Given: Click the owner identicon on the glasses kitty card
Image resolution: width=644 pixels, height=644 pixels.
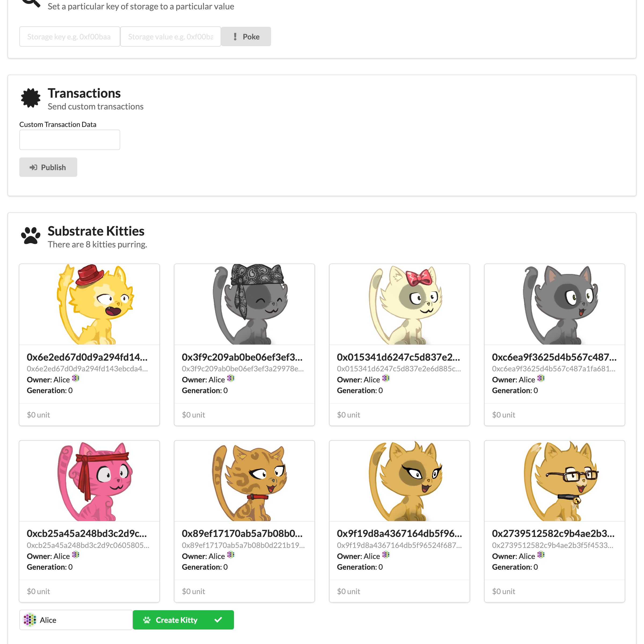Looking at the screenshot, I should pyautogui.click(x=541, y=555).
